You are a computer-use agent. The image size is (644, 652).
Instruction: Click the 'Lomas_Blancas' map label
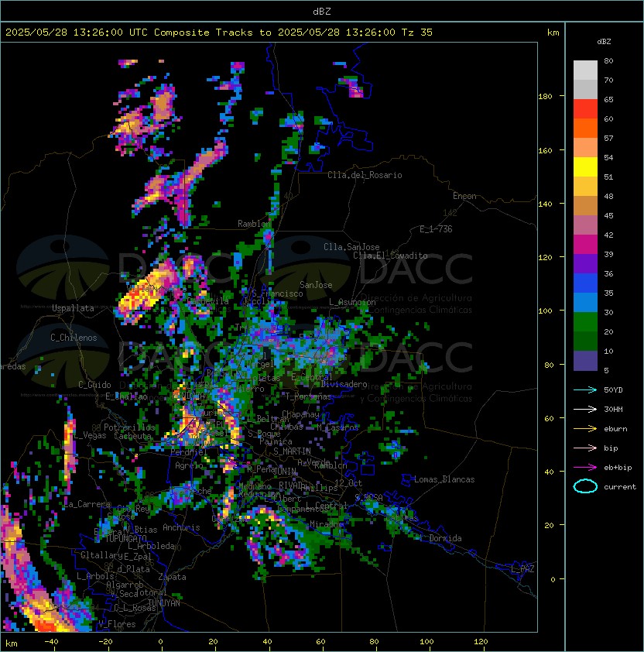(x=444, y=479)
